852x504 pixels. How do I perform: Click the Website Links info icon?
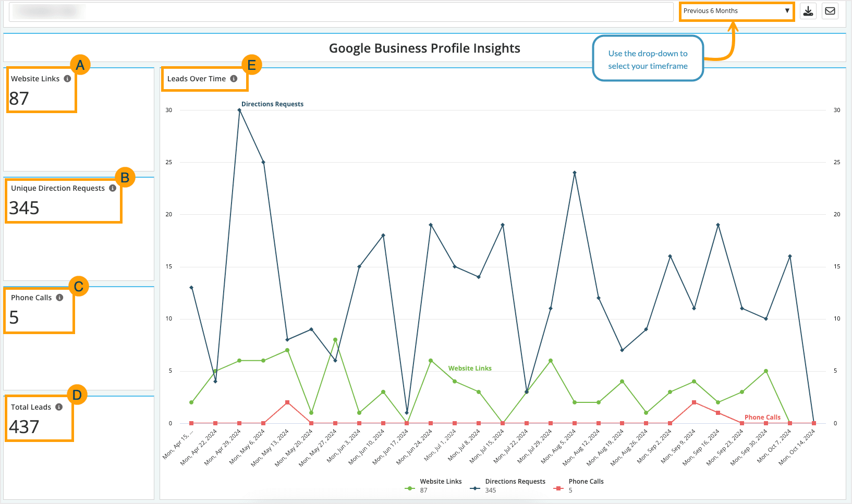(x=68, y=79)
